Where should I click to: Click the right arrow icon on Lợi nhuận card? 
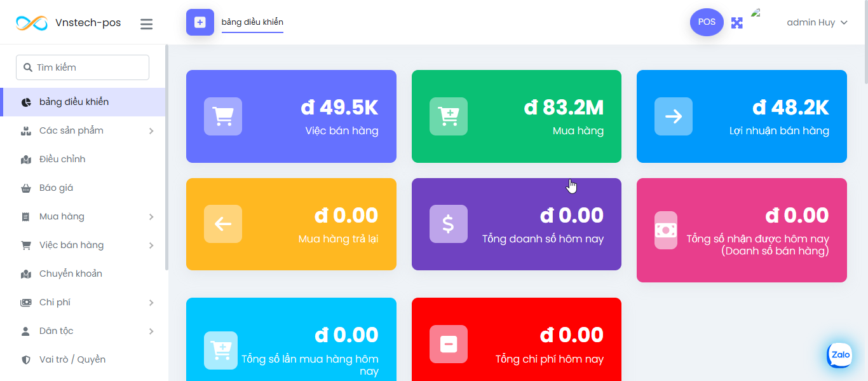[673, 116]
